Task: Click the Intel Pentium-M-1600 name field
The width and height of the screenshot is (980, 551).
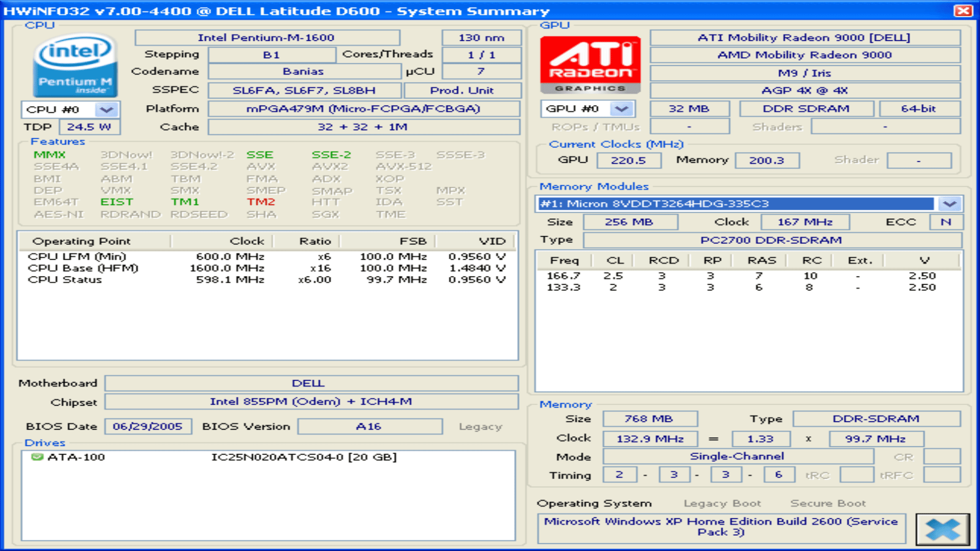Action: tap(267, 38)
